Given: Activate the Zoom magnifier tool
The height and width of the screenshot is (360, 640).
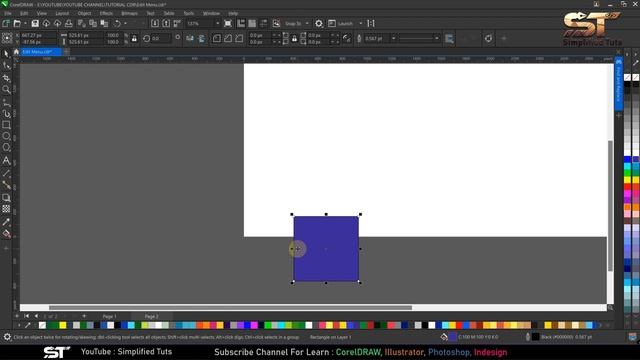Looking at the screenshot, I should (6, 89).
